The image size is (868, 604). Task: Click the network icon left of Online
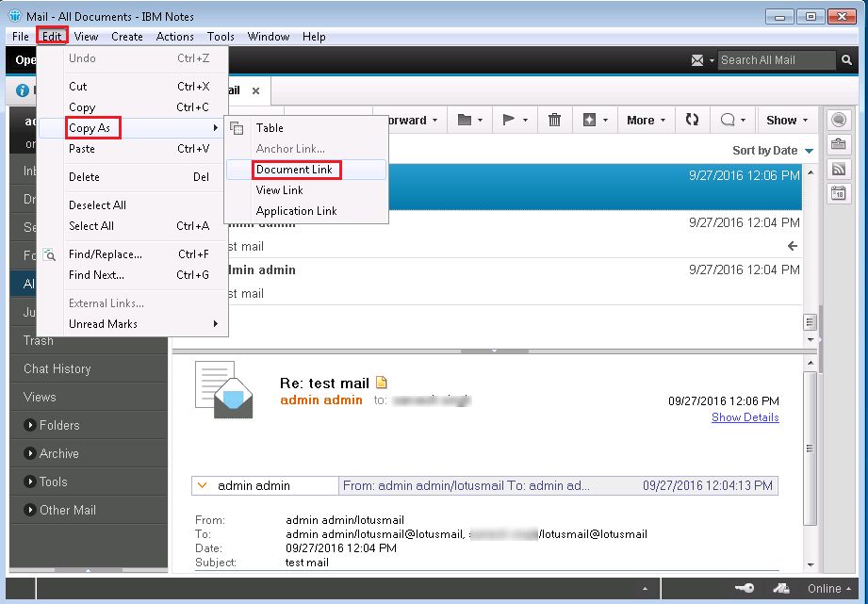tap(781, 588)
